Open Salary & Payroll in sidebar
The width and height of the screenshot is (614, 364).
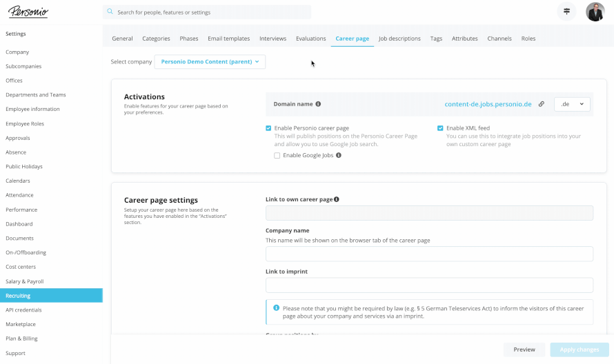click(x=25, y=281)
